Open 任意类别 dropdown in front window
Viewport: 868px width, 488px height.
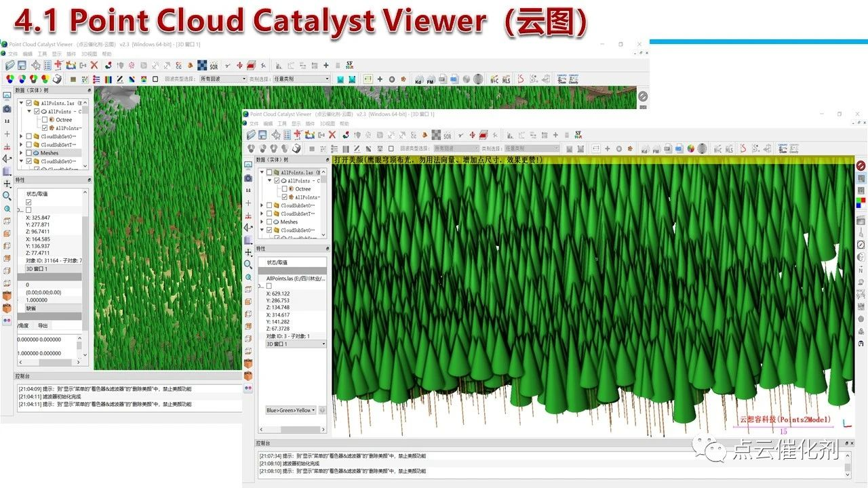tap(532, 148)
